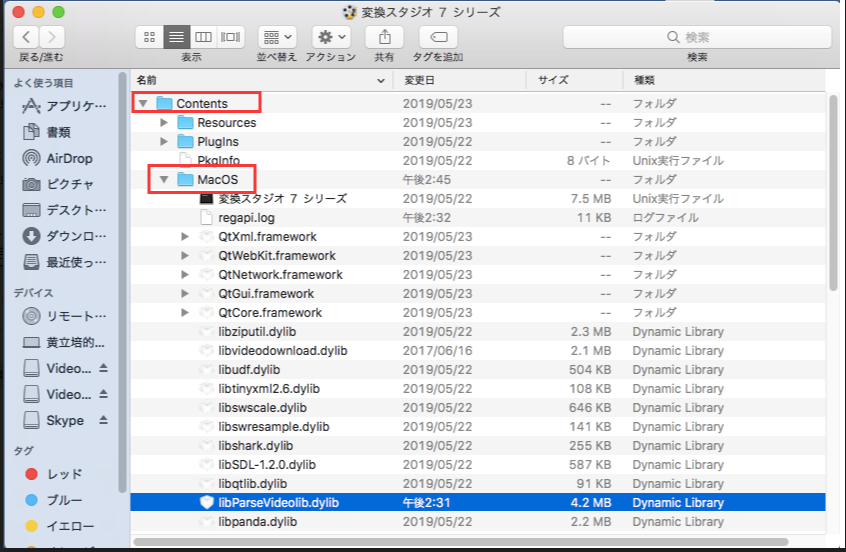Viewport: 846px width, 552px height.
Task: Expand QtCore.framework
Action: click(185, 312)
